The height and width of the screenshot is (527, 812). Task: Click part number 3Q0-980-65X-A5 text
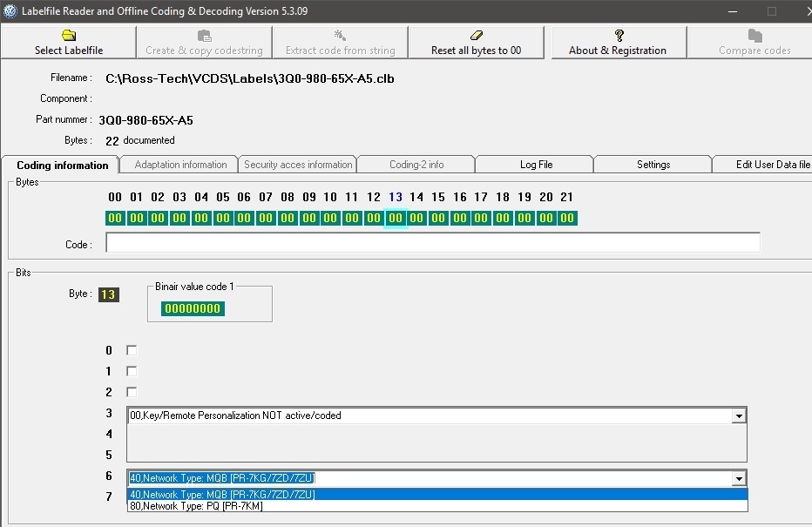tap(146, 120)
